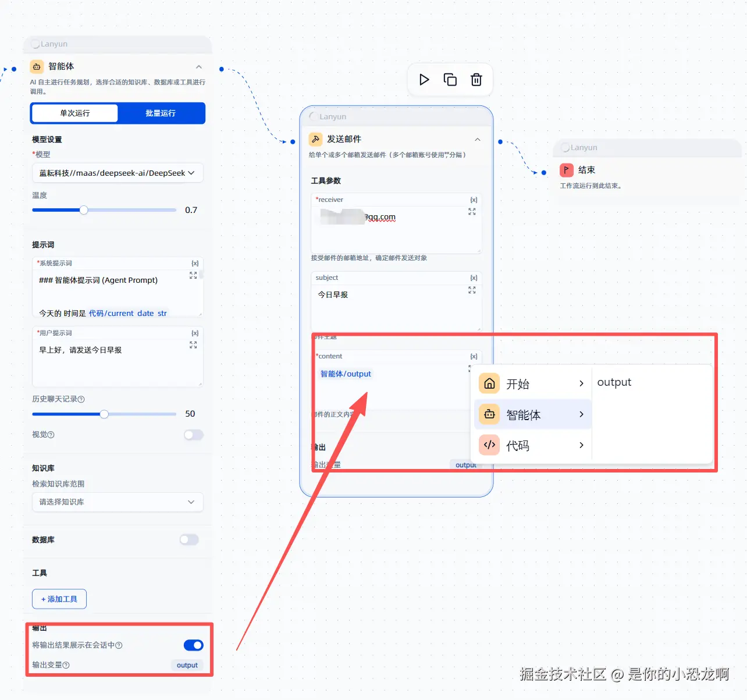
Task: Maximize the subject field editor
Action: [x=472, y=290]
